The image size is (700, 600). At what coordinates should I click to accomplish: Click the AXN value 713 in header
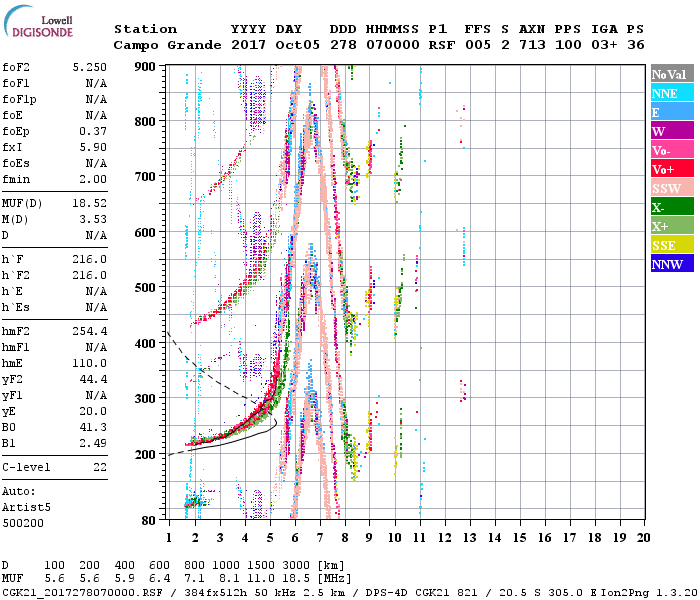pos(532,45)
